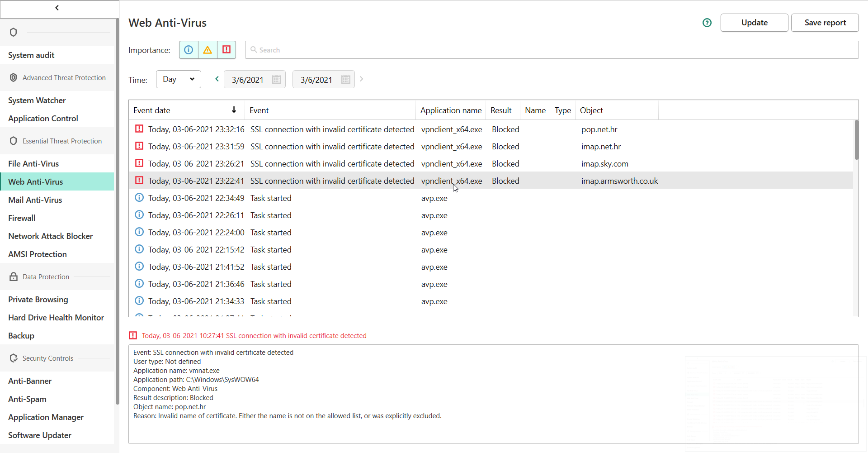Image resolution: width=868 pixels, height=453 pixels.
Task: Open end date calendar picker icon
Action: [x=346, y=80]
